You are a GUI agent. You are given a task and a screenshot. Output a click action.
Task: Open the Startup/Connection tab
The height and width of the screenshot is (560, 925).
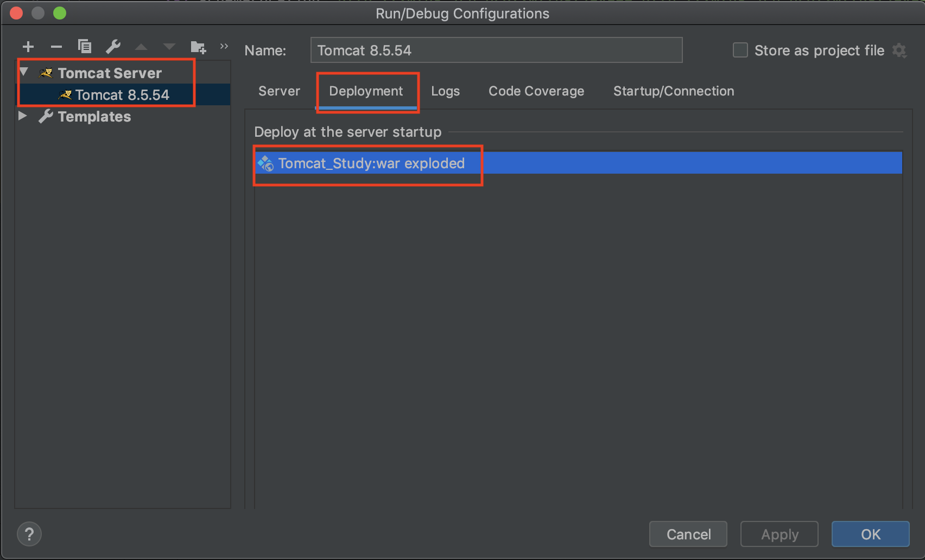point(674,91)
